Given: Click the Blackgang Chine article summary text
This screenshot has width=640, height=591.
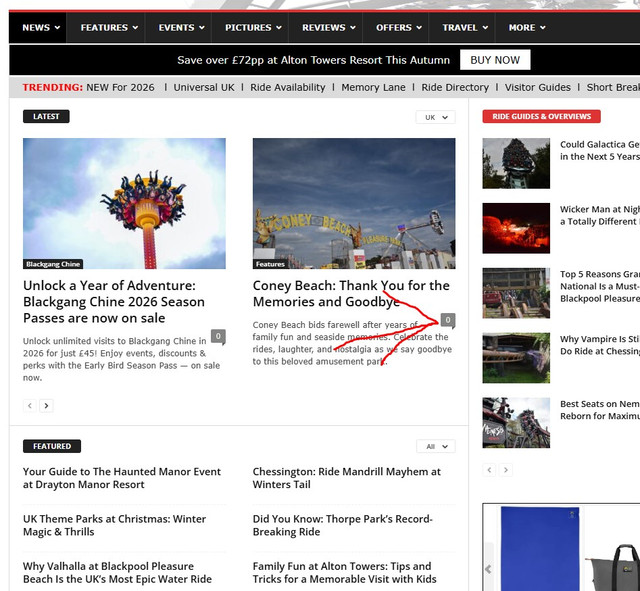Looking at the screenshot, I should (x=121, y=359).
